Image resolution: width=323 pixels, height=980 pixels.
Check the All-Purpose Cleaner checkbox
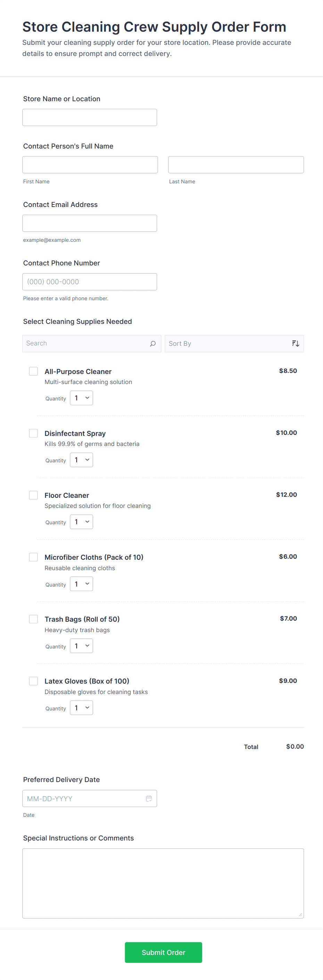tap(33, 371)
